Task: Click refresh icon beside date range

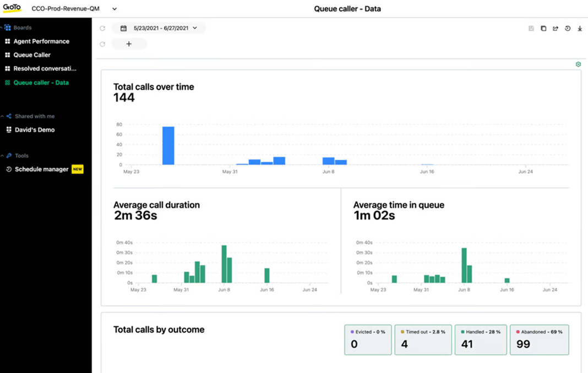Action: [102, 28]
